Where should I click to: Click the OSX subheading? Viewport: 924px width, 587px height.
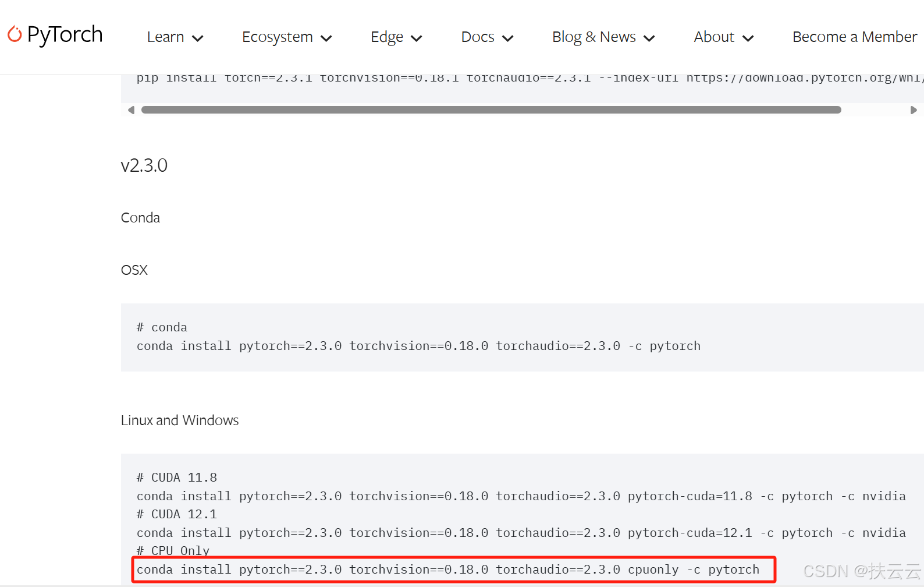[134, 270]
